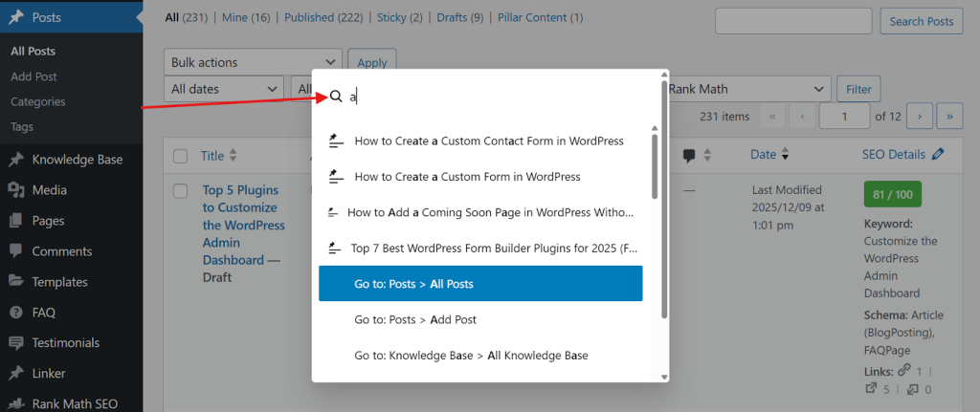Click the Apply button
This screenshot has width=980, height=412.
tap(372, 62)
